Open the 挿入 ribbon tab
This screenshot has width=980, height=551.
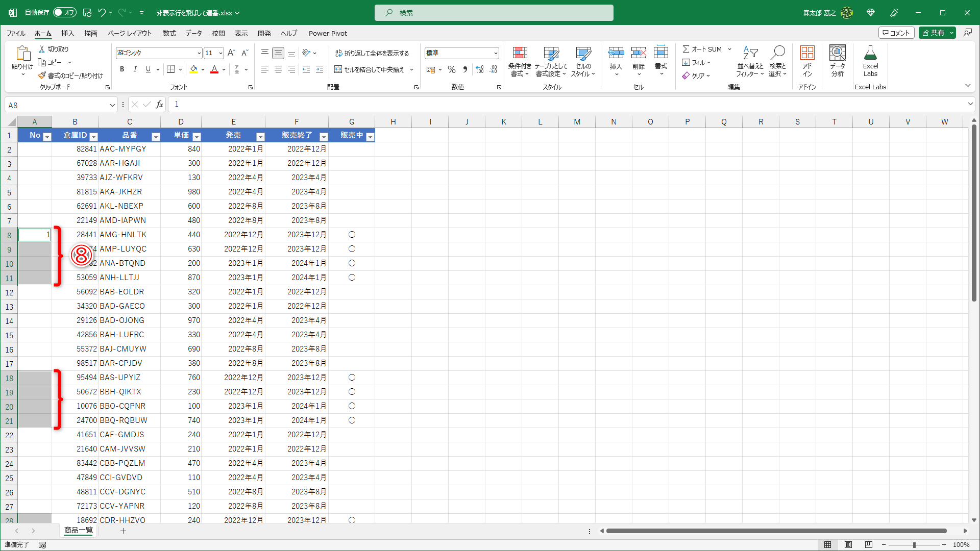[67, 33]
